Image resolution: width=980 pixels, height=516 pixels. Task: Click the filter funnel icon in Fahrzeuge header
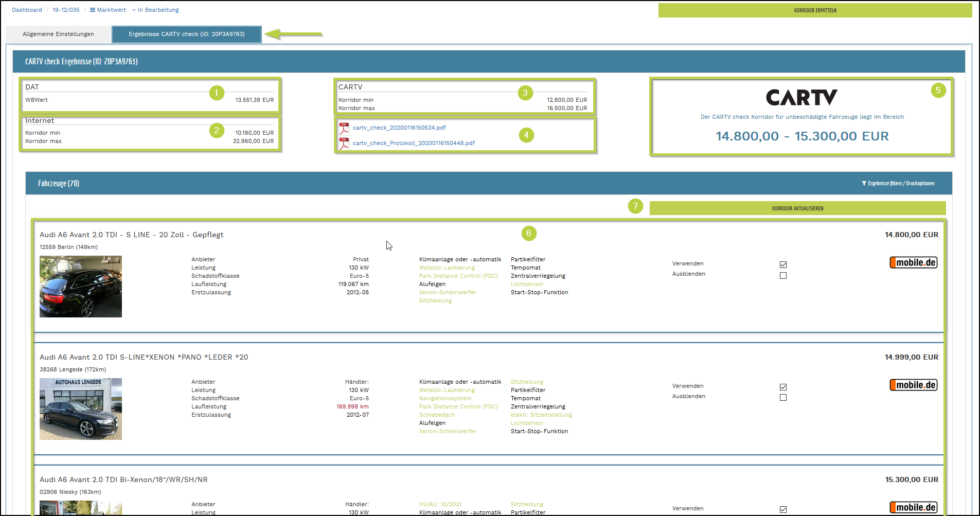(x=864, y=184)
